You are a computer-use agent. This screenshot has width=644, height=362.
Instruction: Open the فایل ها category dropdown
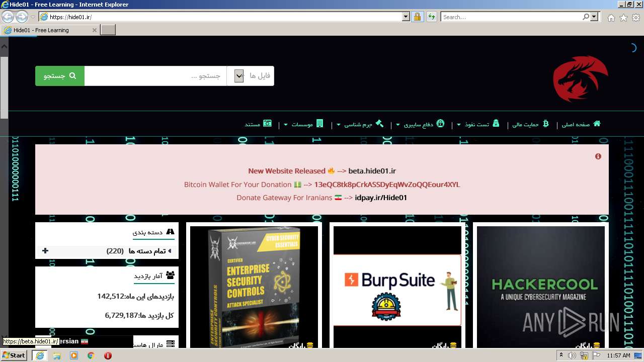coord(251,76)
